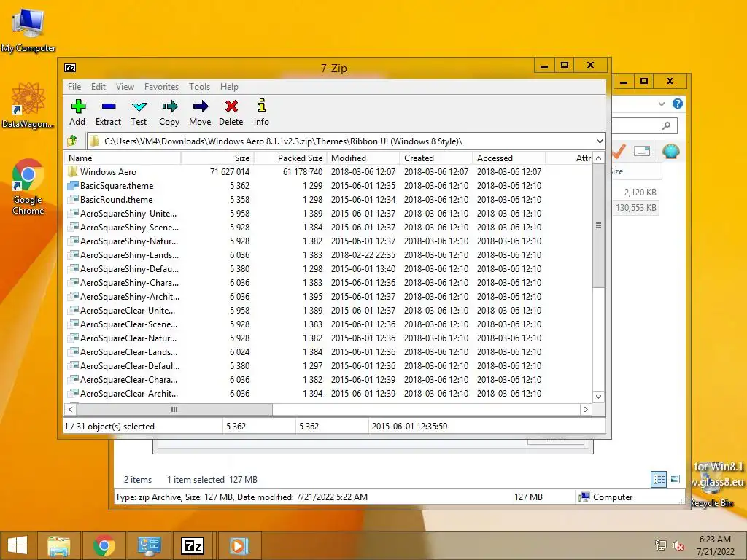
Task: Select AeroSquareClear-Lands... file row
Action: tap(328, 352)
